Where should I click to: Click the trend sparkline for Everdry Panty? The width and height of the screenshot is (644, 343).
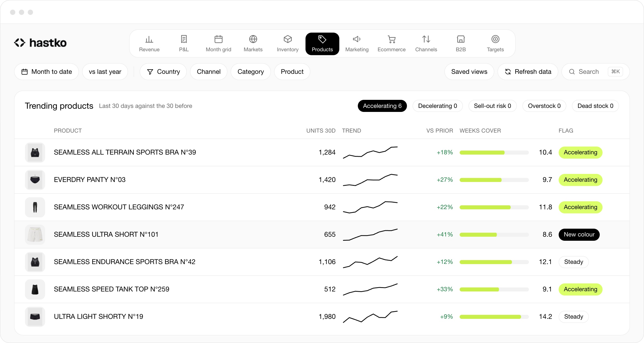coord(370,180)
